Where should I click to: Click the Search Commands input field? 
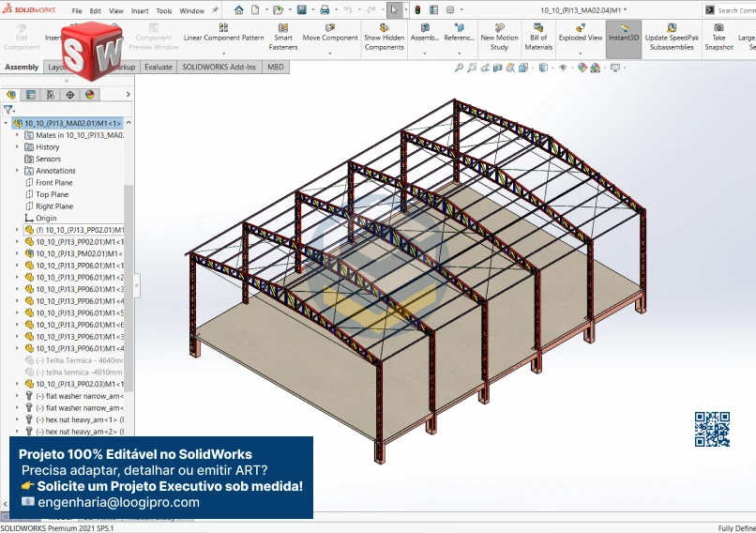[735, 10]
